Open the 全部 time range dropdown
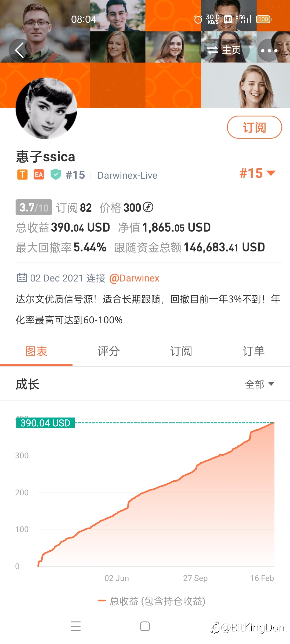Image resolution: width=290 pixels, height=644 pixels. click(260, 384)
